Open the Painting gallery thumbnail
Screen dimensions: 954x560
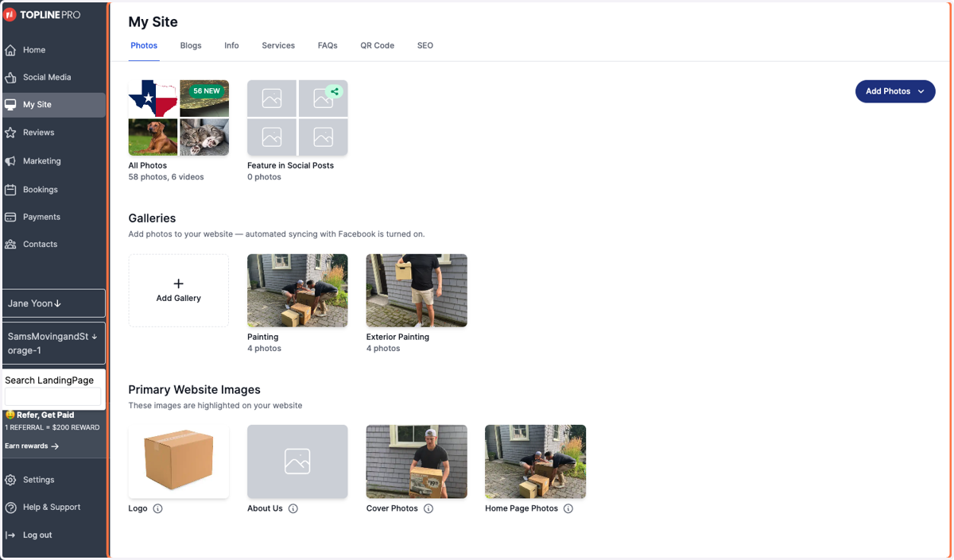point(297,291)
